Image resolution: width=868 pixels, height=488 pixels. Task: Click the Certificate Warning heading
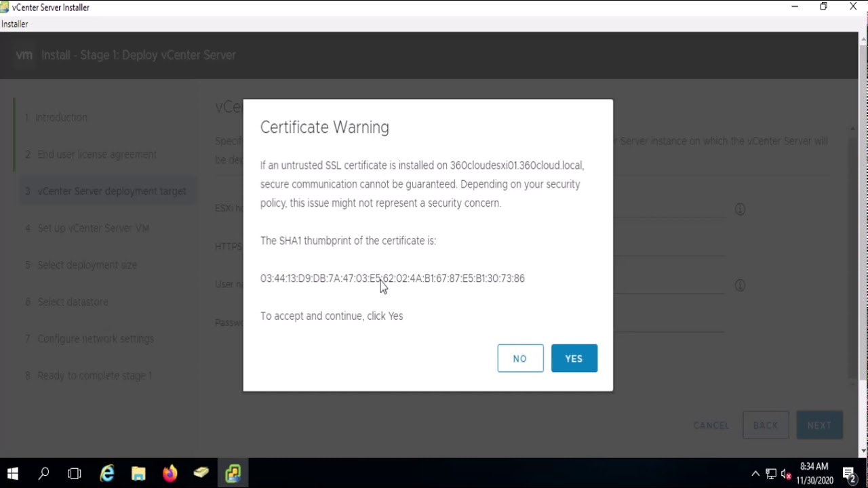tap(325, 127)
